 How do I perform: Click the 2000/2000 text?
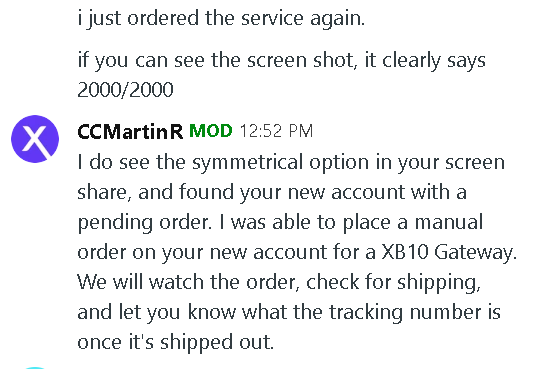tap(125, 90)
